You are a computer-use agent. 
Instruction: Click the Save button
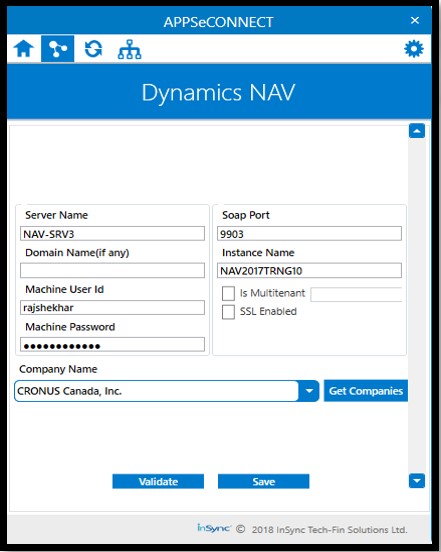click(x=263, y=481)
